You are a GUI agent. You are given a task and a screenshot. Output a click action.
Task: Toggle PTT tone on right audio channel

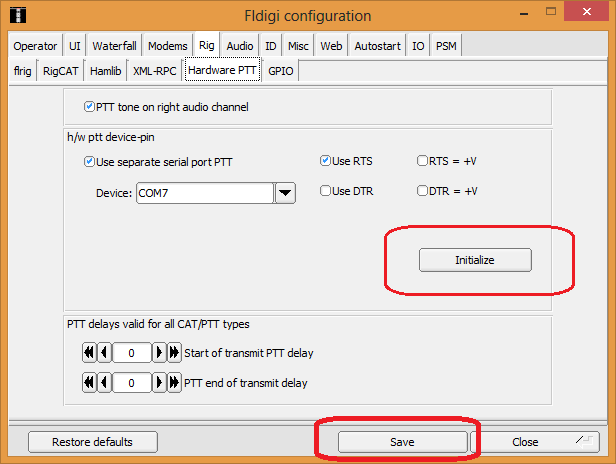[x=90, y=107]
